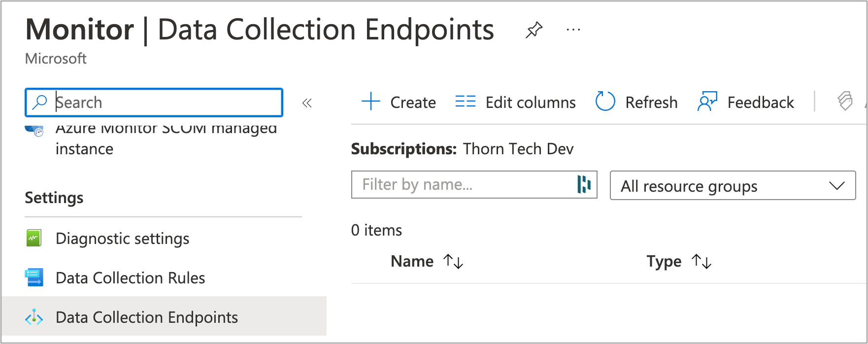Click the password manager icon in filter box
Screen dimensions: 868x344
point(584,185)
